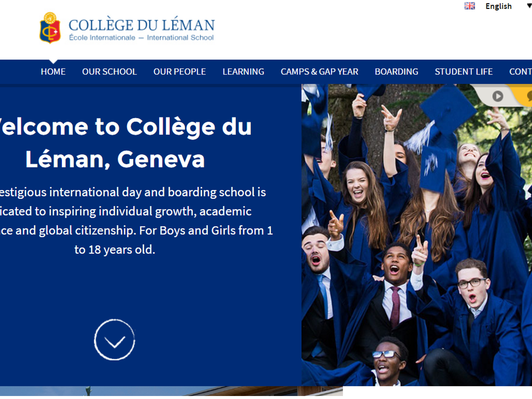Open the partially visible CONTACT menu
This screenshot has height=399, width=532.
coord(521,71)
